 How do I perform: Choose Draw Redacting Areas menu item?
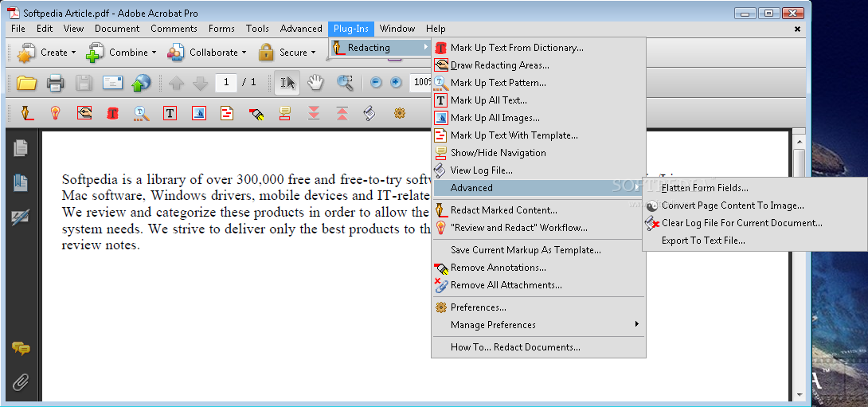pos(538,65)
